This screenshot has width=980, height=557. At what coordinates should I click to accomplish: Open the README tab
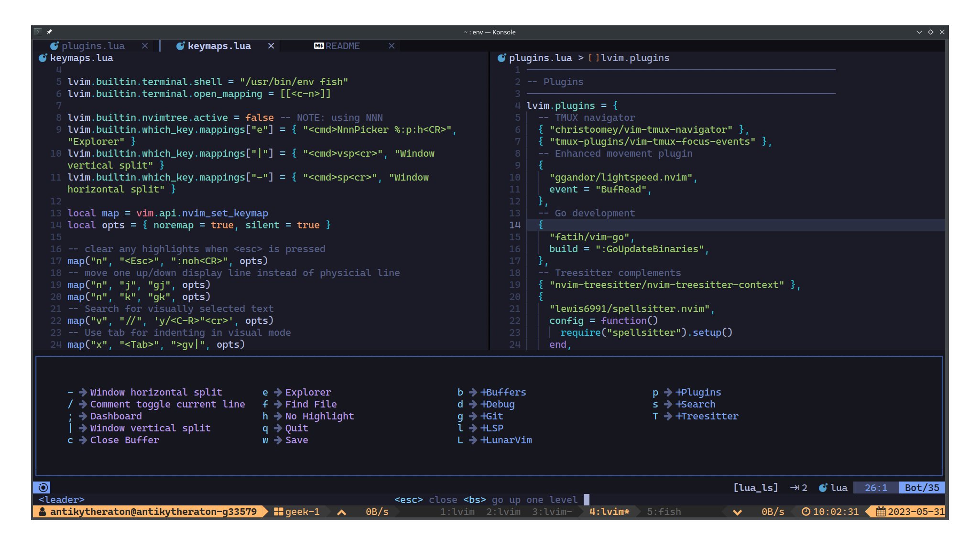[342, 46]
